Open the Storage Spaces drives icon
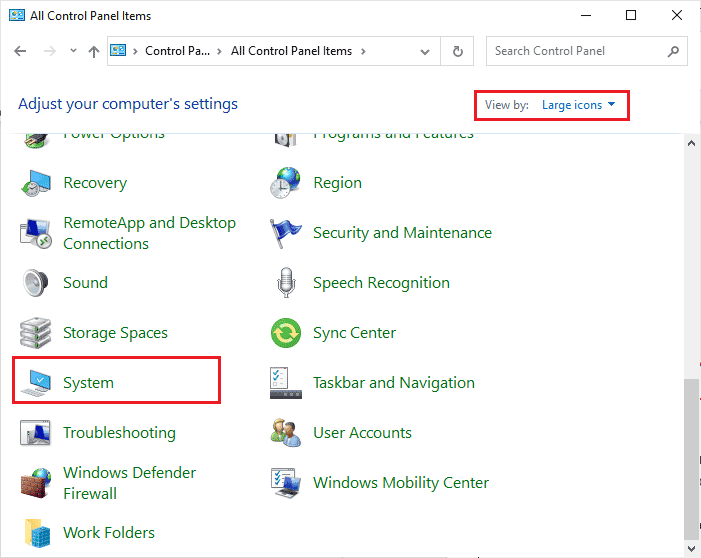701x558 pixels. (36, 333)
